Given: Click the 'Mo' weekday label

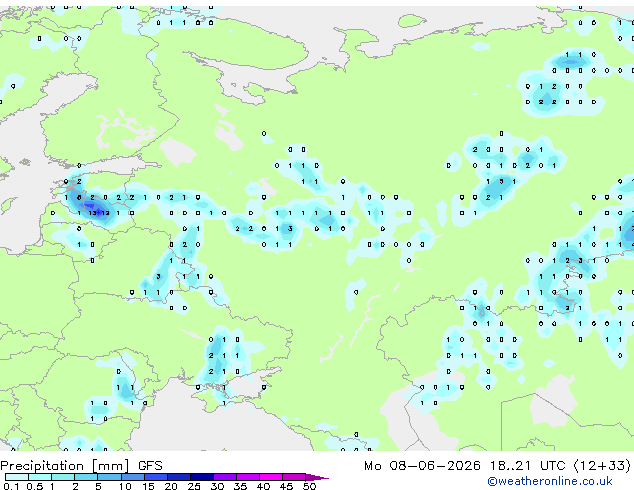Looking at the screenshot, I should point(372,466).
